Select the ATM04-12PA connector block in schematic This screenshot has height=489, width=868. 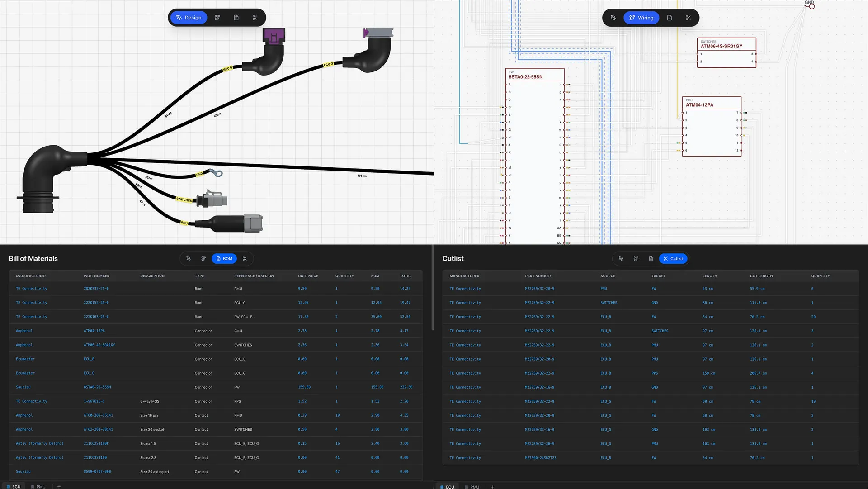(x=712, y=126)
